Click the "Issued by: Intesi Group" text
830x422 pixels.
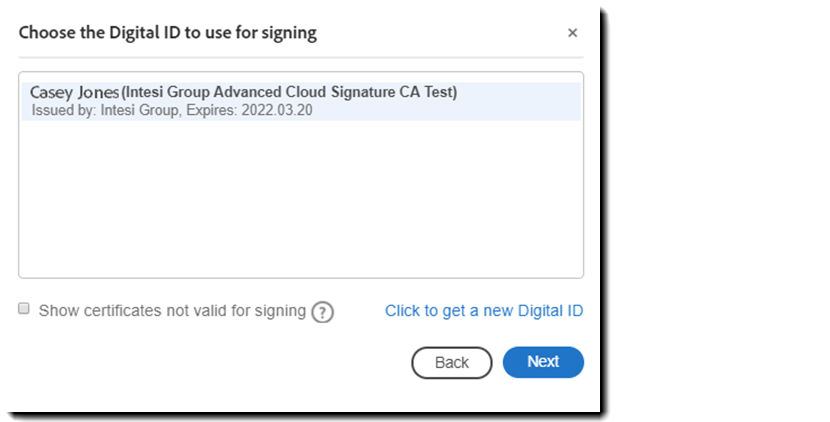click(x=95, y=110)
